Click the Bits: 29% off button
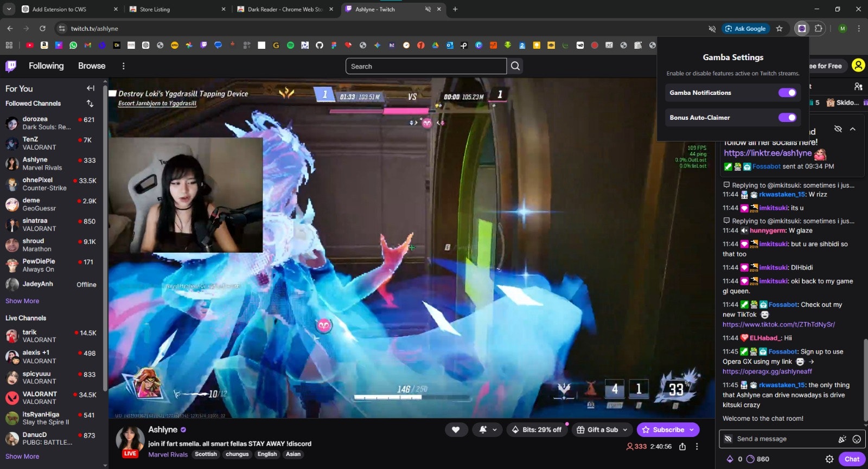Viewport: 868px width, 469px height. [537, 430]
